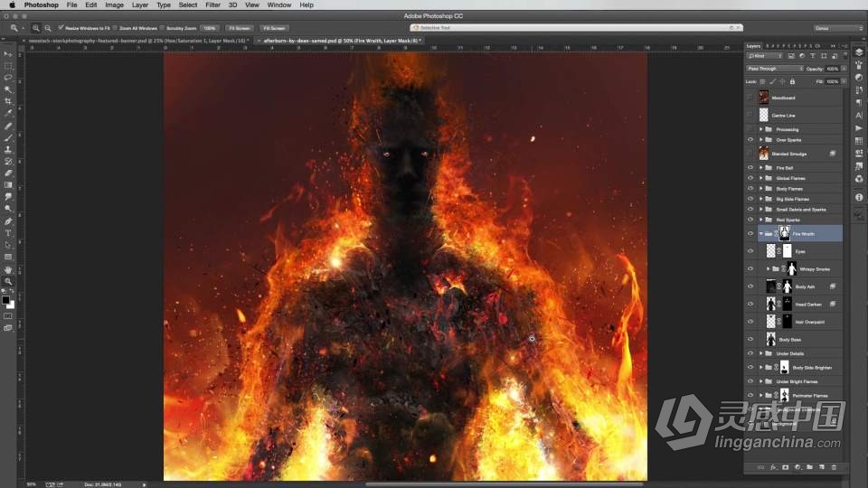
Task: Open the Photoshop application menu
Action: pyautogui.click(x=41, y=5)
